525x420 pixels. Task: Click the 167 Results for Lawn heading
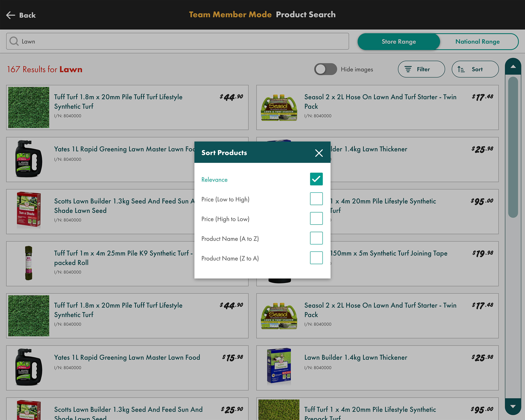point(45,69)
